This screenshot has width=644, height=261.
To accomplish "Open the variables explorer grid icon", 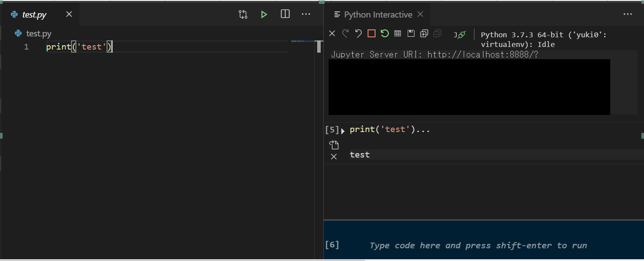I will (397, 33).
